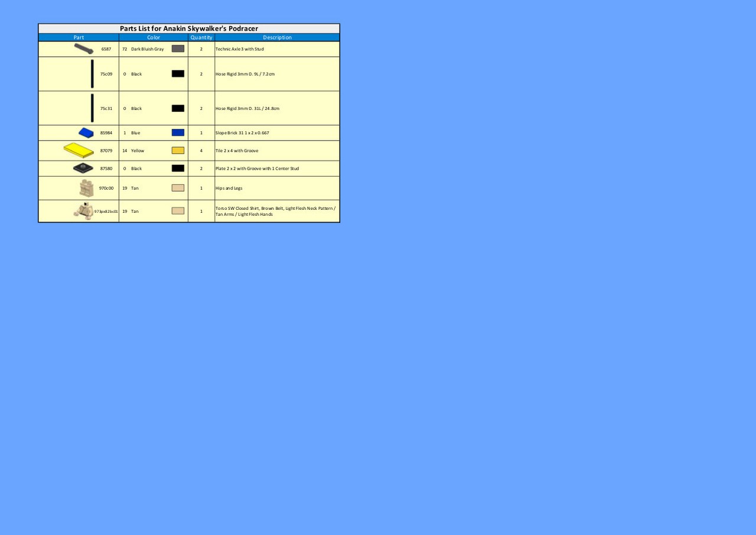Select the black swatch in row 75c09
This screenshot has width=756, height=535.
(178, 74)
